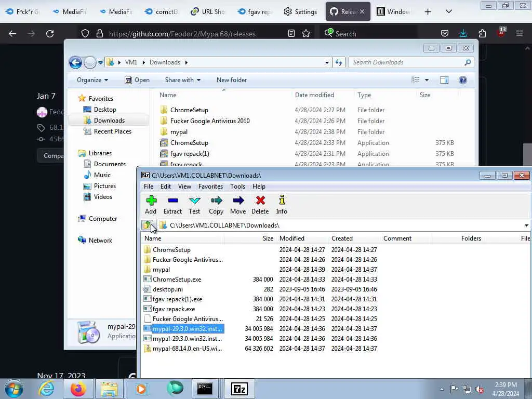Open 7-Zip File menu
The height and width of the screenshot is (399, 532).
(x=149, y=187)
